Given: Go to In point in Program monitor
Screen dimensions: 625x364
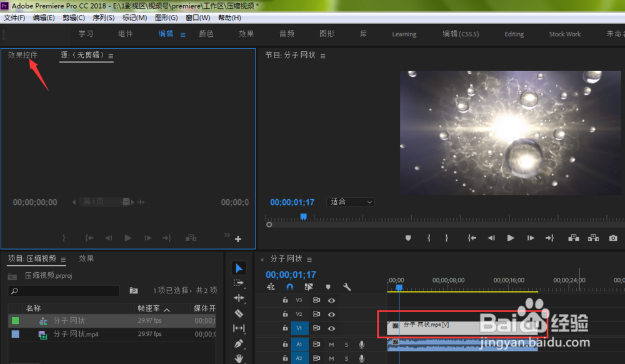Looking at the screenshot, I should tap(472, 238).
